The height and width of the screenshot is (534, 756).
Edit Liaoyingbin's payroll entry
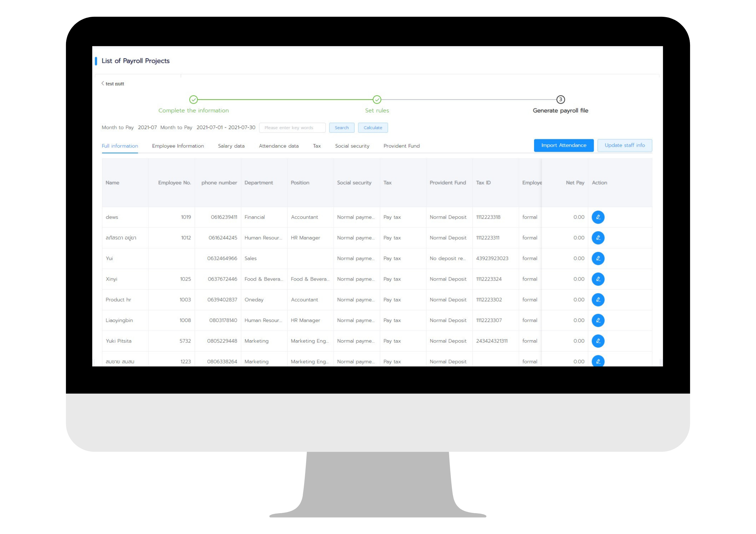(598, 320)
